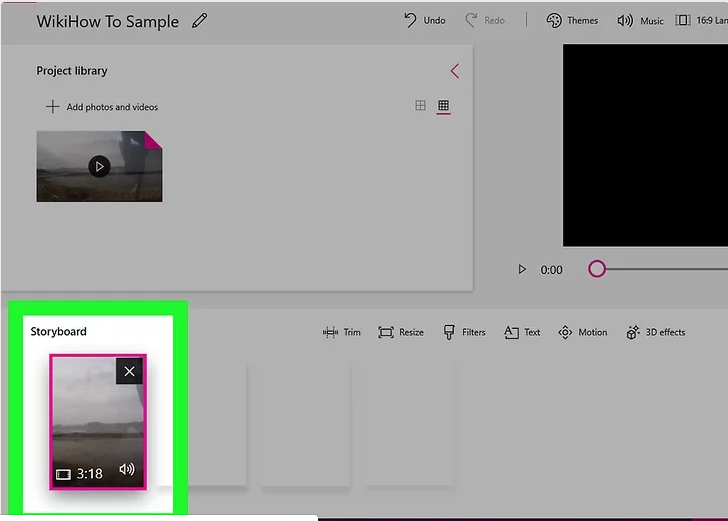728x521 pixels.
Task: Open 3D effects
Action: (x=656, y=332)
